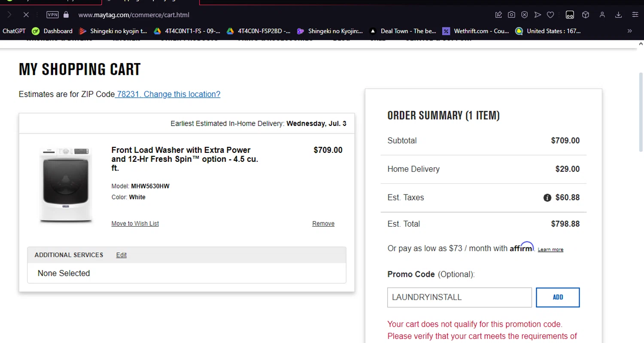The width and height of the screenshot is (644, 343).
Task: Open the browser profile account icon
Action: pyautogui.click(x=602, y=15)
